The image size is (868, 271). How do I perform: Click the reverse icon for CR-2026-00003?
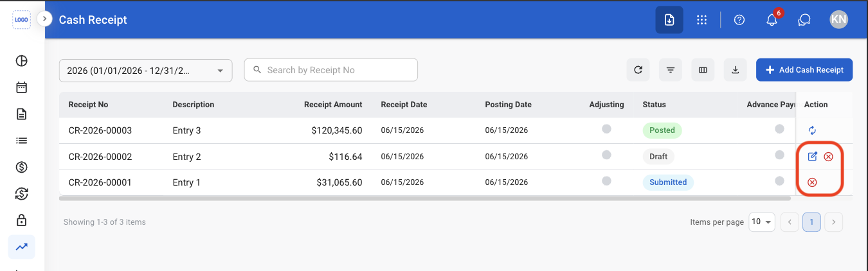pyautogui.click(x=812, y=130)
